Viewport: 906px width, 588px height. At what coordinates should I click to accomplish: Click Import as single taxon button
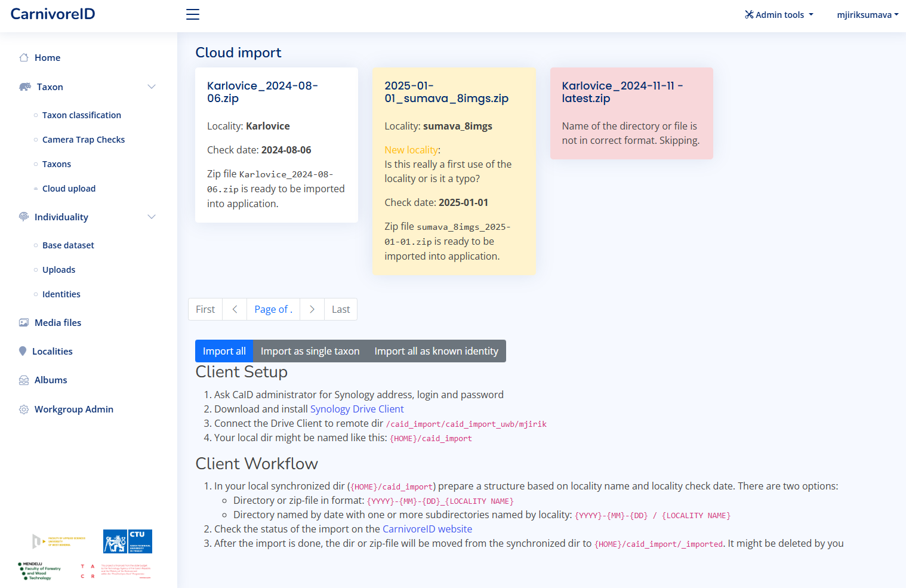click(310, 351)
